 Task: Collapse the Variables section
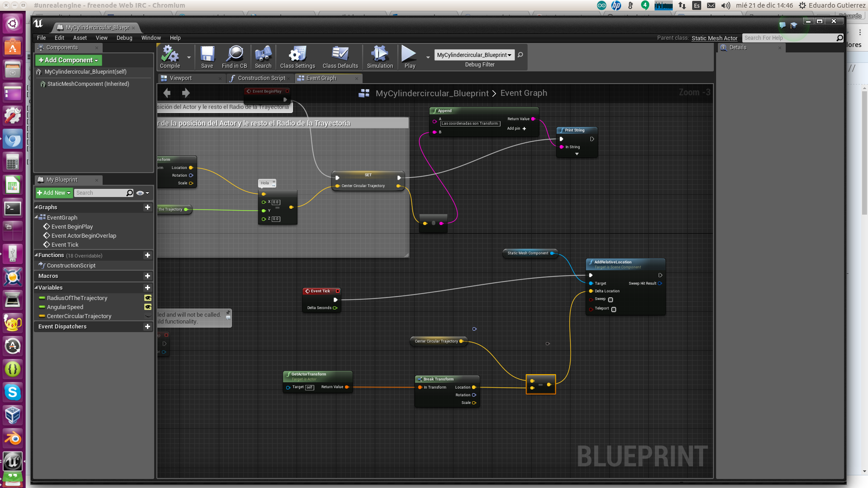click(x=36, y=287)
